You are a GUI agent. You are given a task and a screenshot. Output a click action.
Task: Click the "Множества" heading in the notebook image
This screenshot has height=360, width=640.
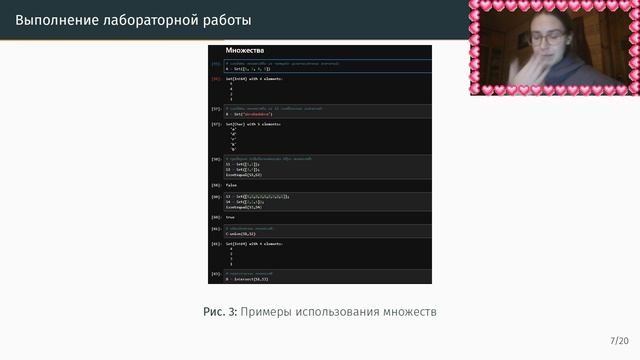(245, 50)
